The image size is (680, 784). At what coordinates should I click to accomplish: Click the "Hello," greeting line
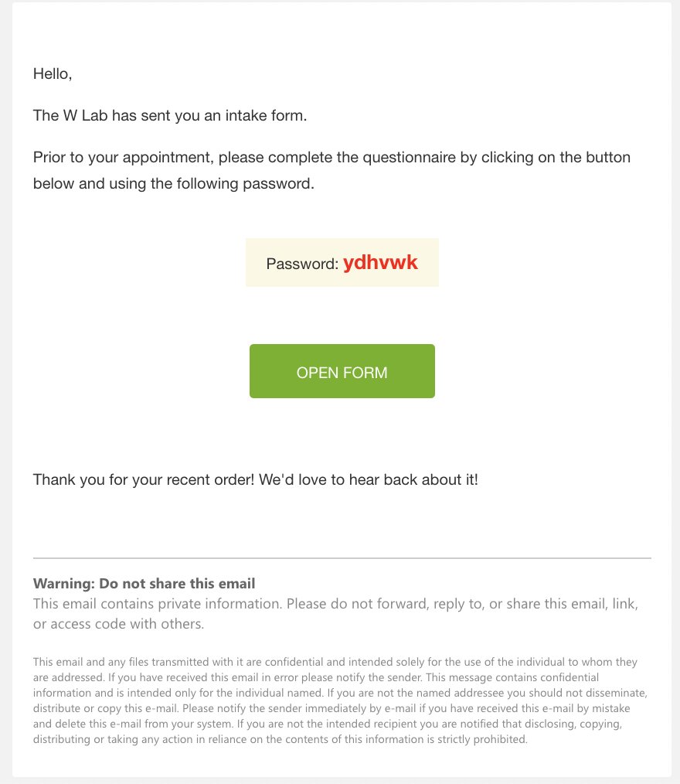coord(53,73)
